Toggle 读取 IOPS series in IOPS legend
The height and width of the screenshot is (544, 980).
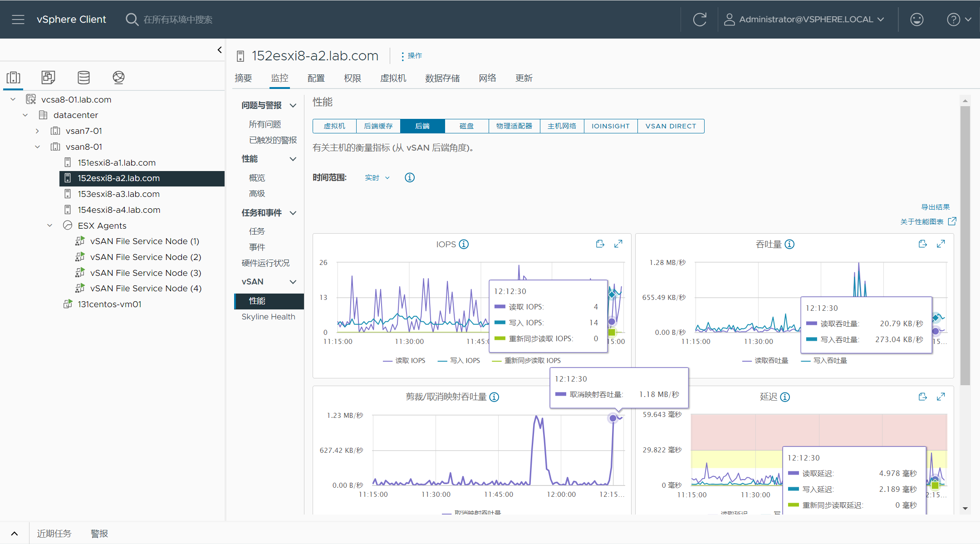404,361
